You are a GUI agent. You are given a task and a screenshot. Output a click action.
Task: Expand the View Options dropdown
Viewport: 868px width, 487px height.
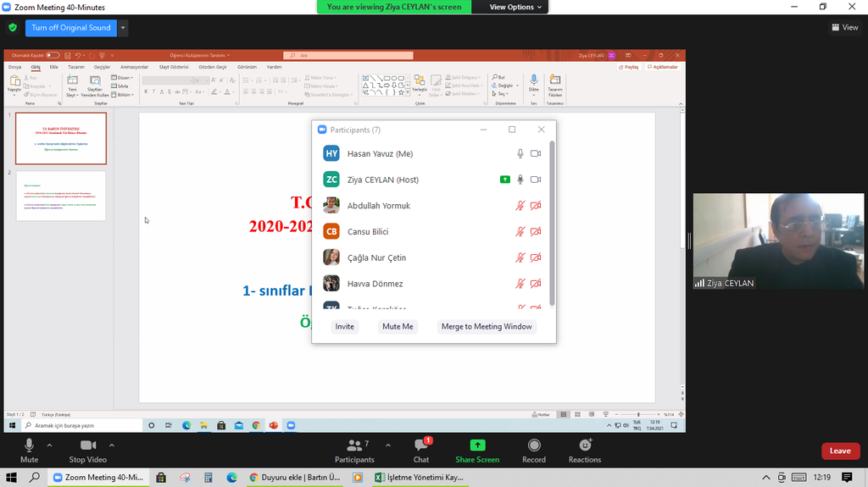click(516, 7)
